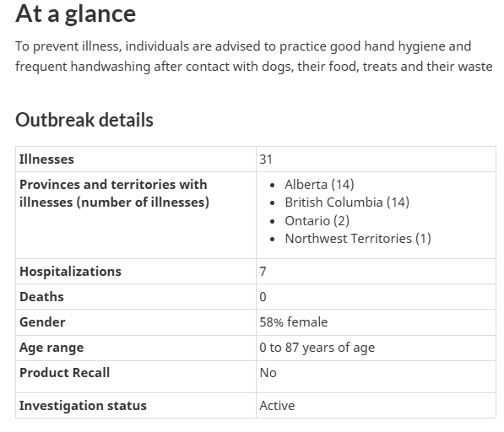Select the Illnesses row label
This screenshot has height=432, width=504.
tap(46, 159)
